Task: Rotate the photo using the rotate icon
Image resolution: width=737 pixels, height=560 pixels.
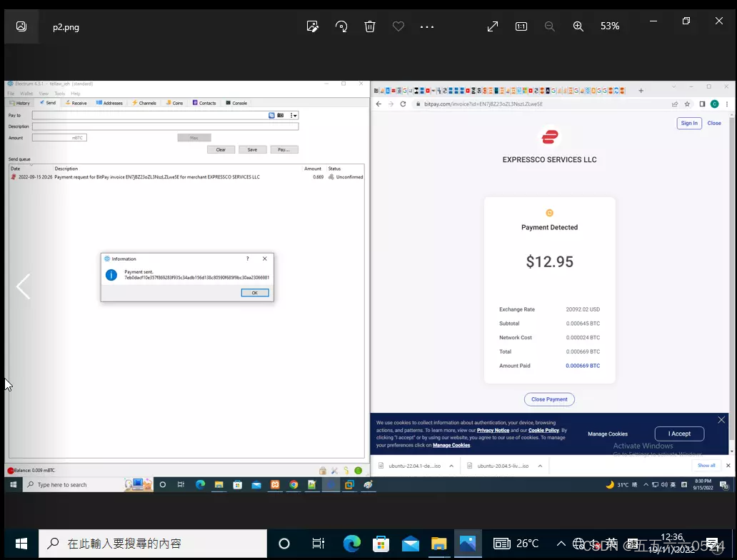Action: [341, 26]
